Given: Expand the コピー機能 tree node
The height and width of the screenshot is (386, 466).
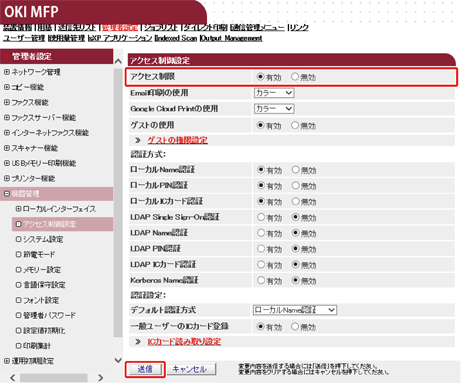Looking at the screenshot, I should pyautogui.click(x=7, y=87).
